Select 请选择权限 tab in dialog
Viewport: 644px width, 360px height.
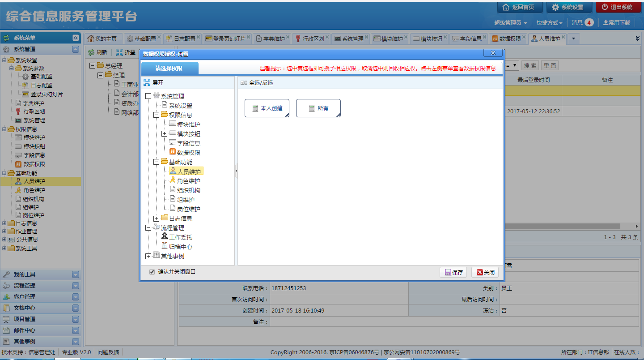point(169,69)
